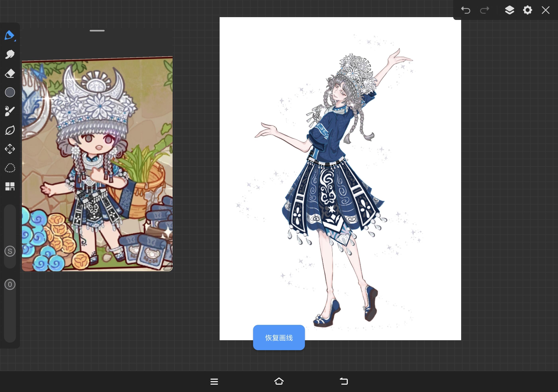Select the eraser tool

click(10, 73)
